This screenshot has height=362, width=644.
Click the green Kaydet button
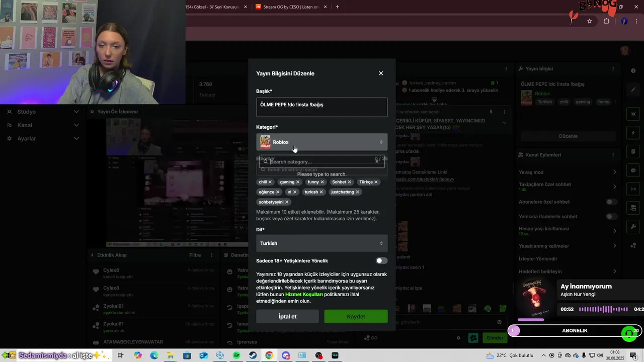click(x=356, y=316)
